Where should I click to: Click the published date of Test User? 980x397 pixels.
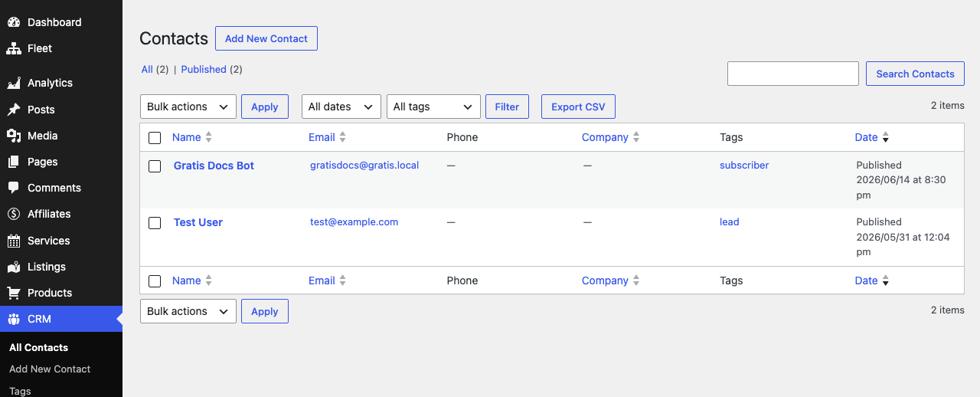903,237
